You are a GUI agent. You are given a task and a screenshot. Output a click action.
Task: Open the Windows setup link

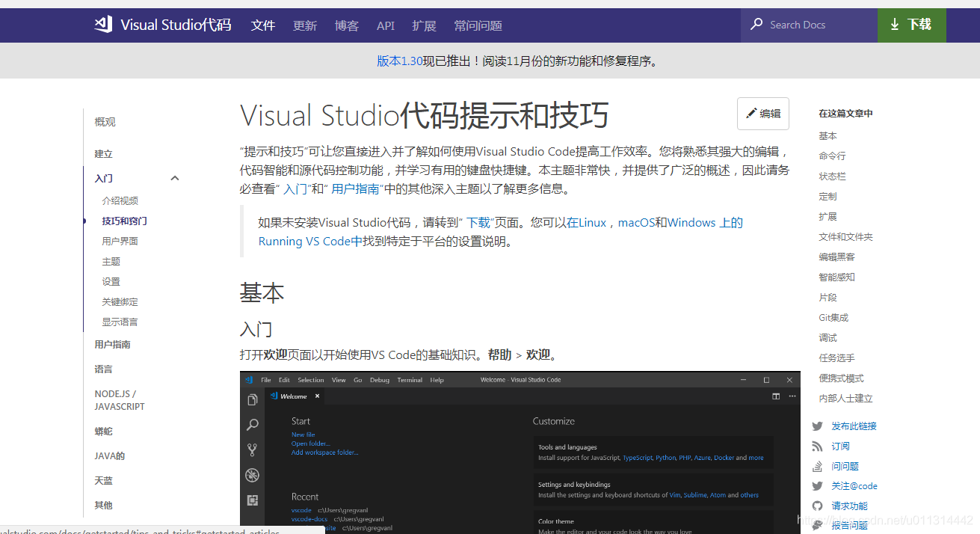tap(691, 223)
